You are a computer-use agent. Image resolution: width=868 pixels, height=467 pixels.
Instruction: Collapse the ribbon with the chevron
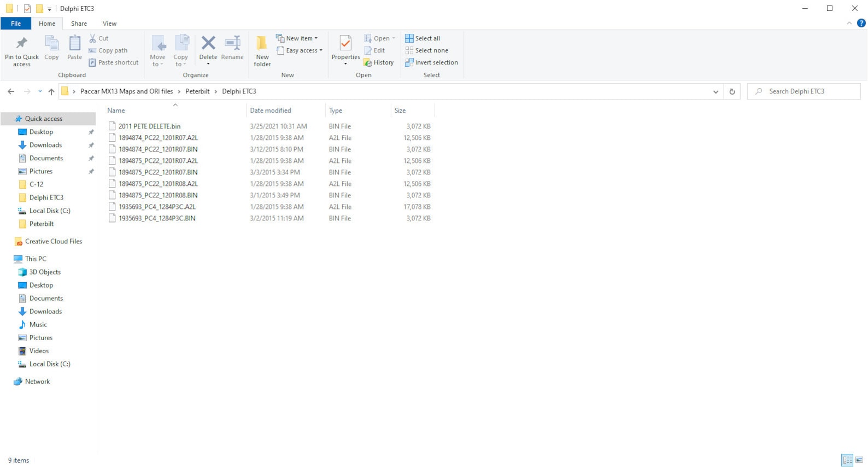849,23
